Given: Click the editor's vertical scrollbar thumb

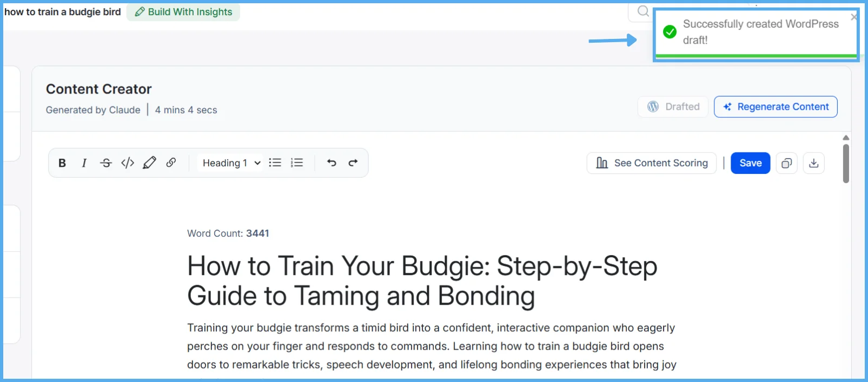Looking at the screenshot, I should click(846, 164).
